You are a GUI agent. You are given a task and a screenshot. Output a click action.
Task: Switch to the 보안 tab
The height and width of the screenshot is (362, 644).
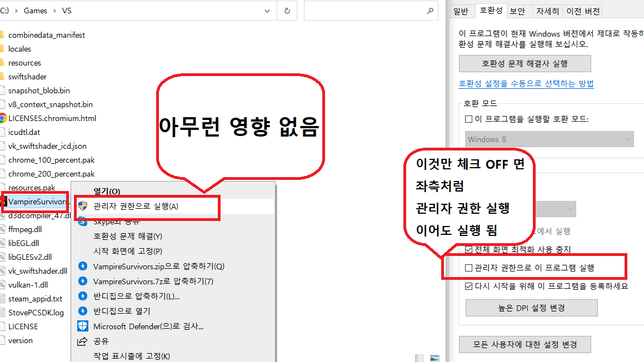pyautogui.click(x=517, y=11)
